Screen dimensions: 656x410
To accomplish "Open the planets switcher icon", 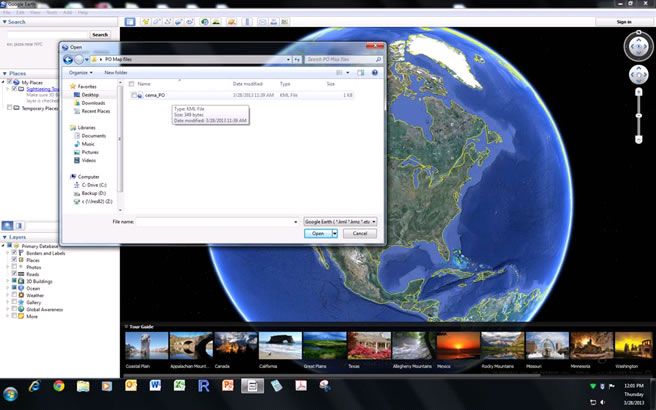I will (231, 22).
